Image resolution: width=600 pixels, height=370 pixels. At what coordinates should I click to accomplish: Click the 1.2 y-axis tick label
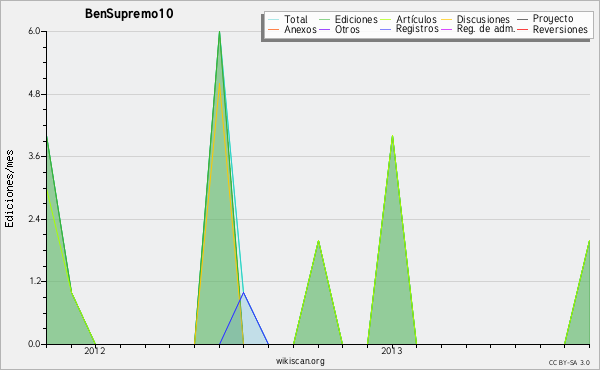click(x=34, y=281)
